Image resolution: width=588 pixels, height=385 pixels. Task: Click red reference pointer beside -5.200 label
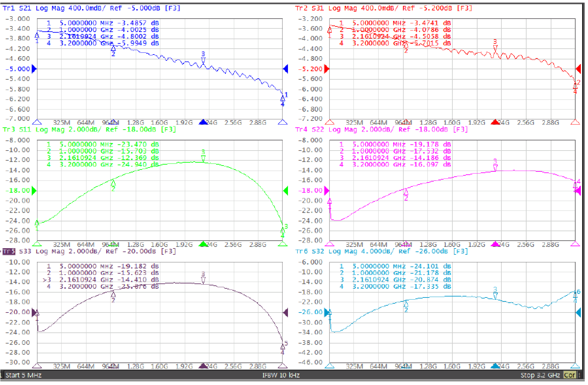[x=327, y=69]
